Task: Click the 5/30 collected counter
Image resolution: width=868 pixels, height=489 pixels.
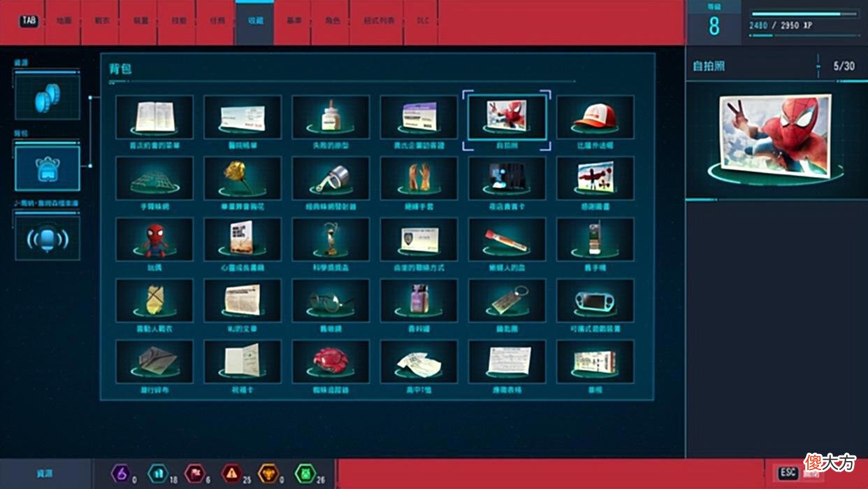Action: 844,66
